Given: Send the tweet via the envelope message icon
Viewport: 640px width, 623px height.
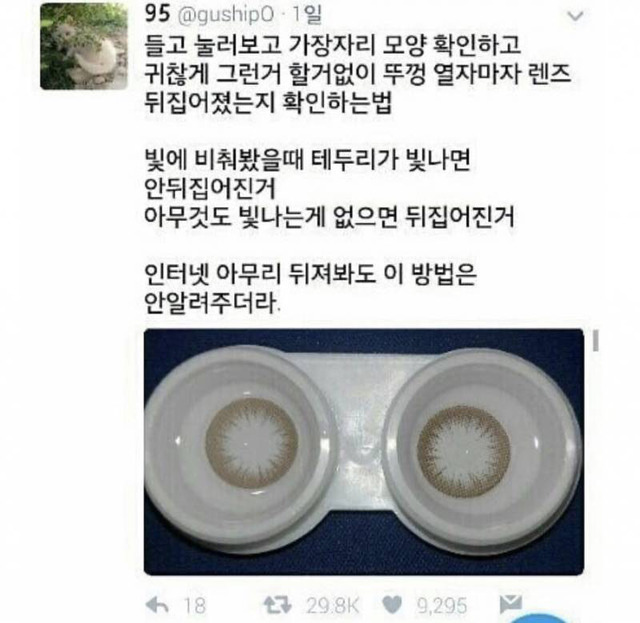Looking at the screenshot, I should (x=511, y=604).
